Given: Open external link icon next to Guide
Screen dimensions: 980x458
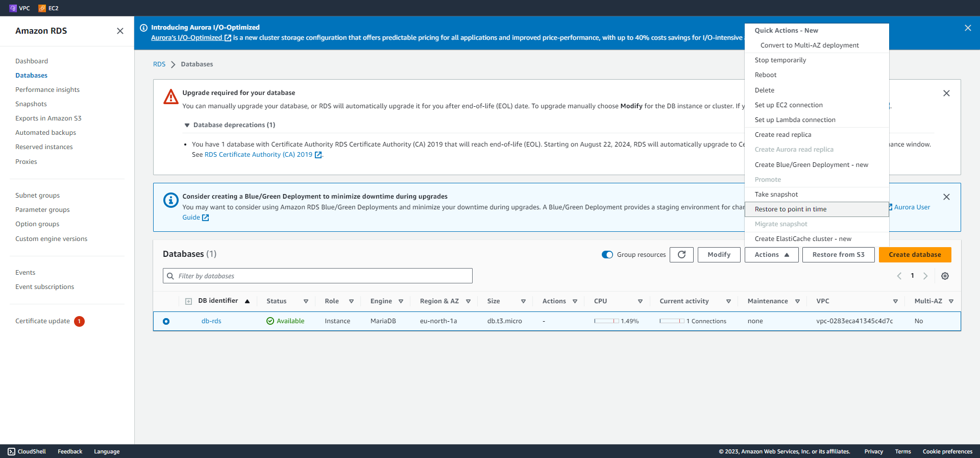Looking at the screenshot, I should 205,218.
